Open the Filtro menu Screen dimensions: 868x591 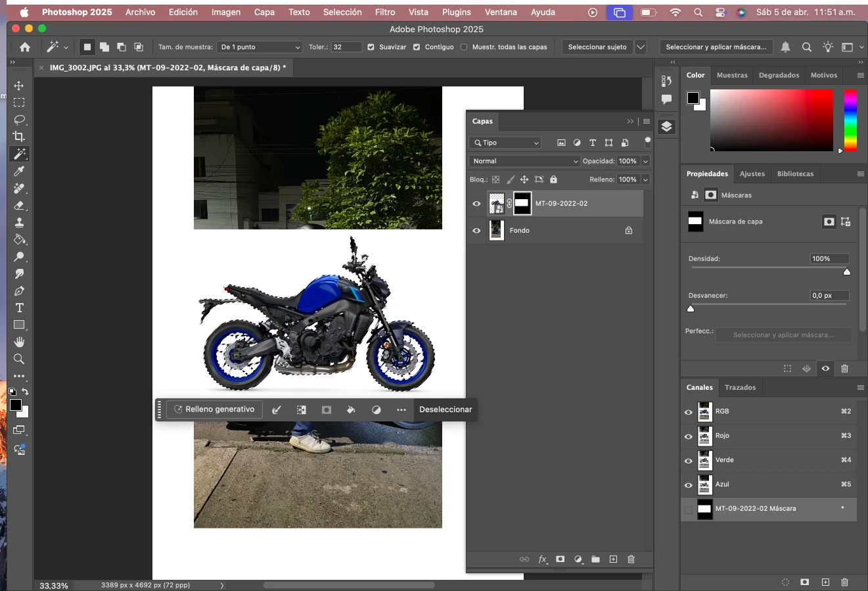coord(385,12)
